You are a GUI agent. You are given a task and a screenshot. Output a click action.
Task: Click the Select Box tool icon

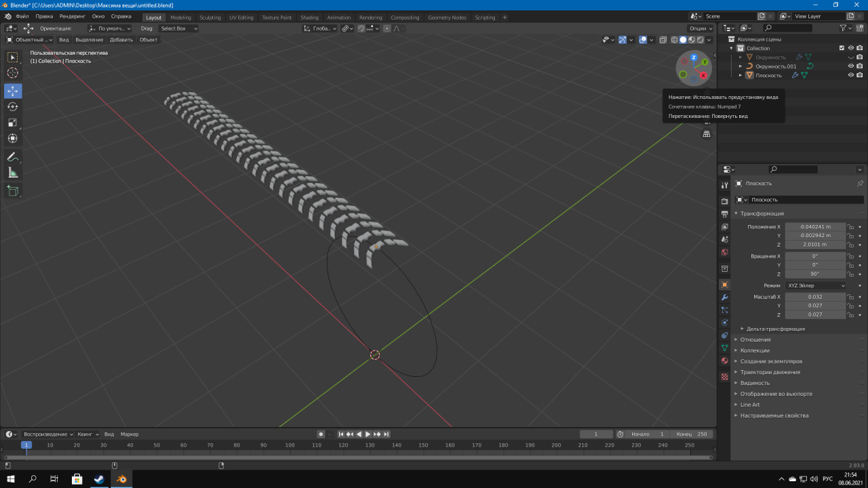point(13,58)
